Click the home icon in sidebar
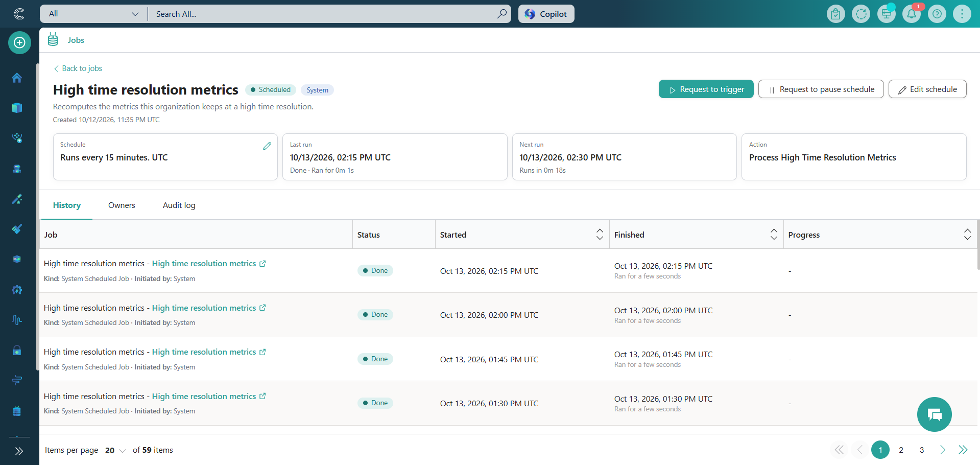Viewport: 980px width, 465px height. (x=17, y=78)
